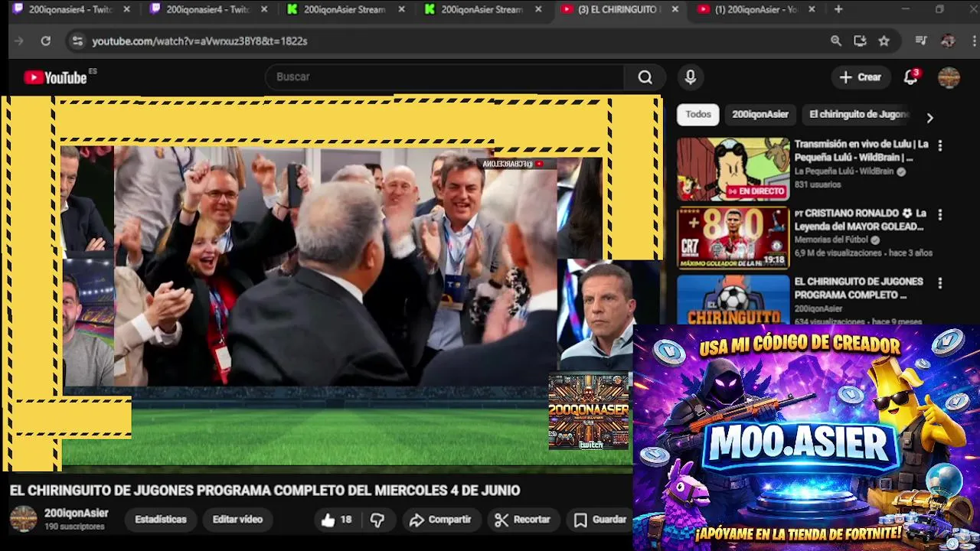Click the search magnifier button

(x=645, y=77)
